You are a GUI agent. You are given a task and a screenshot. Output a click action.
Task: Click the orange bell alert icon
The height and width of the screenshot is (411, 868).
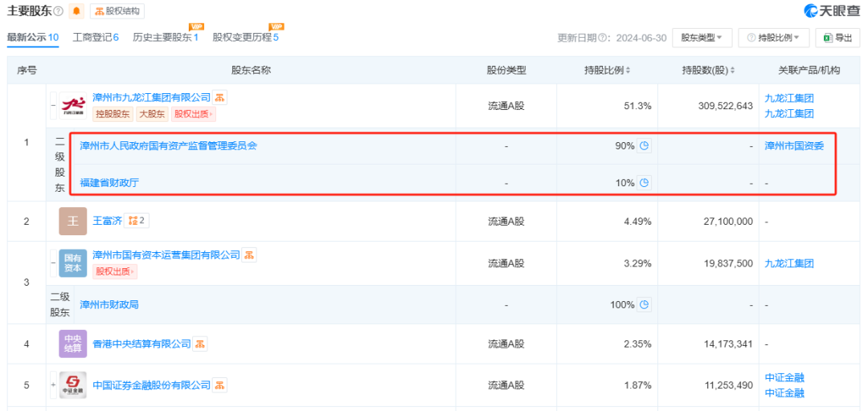click(x=76, y=11)
